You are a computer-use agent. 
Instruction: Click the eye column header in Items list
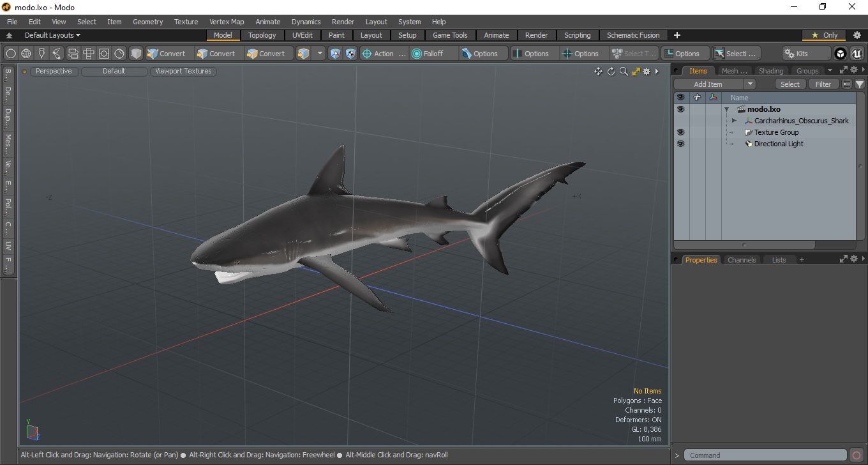coord(680,98)
